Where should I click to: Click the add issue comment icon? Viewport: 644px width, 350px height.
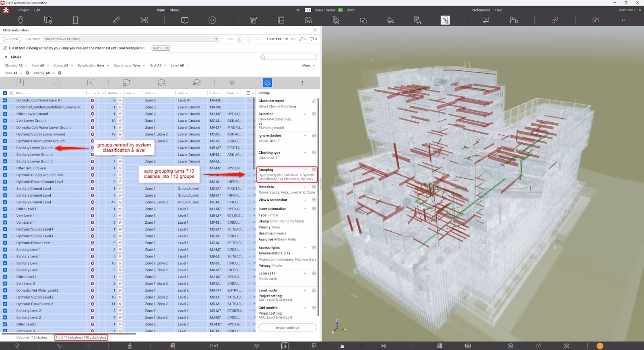[x=185, y=20]
